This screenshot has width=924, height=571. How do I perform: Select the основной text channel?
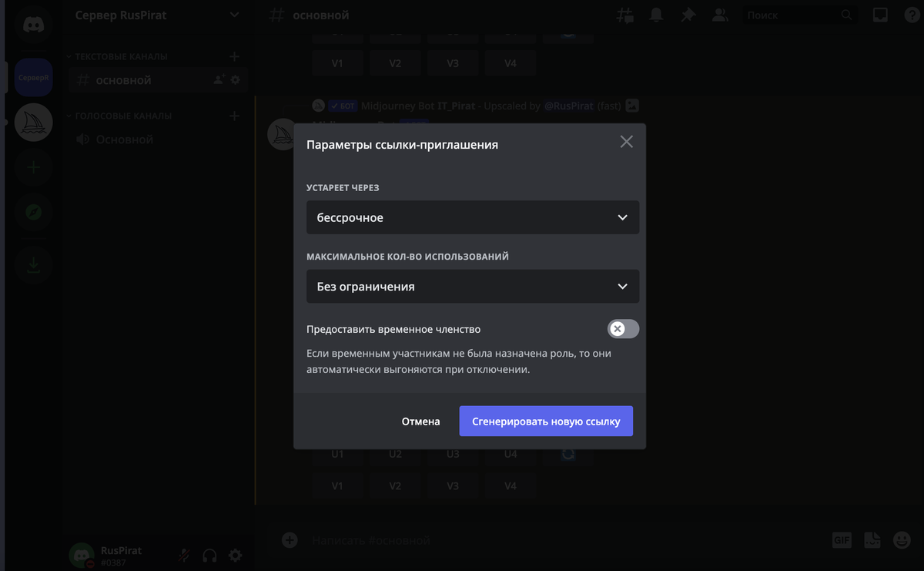pyautogui.click(x=124, y=80)
